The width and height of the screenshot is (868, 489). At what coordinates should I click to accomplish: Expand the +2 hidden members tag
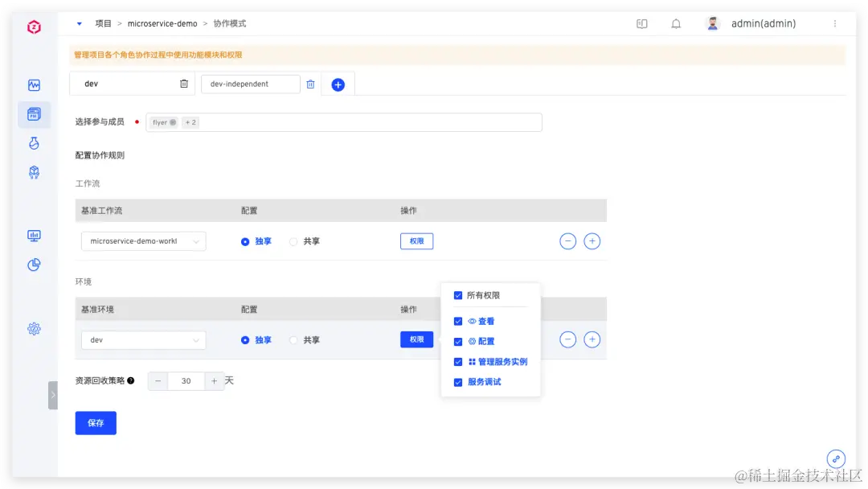(x=190, y=122)
